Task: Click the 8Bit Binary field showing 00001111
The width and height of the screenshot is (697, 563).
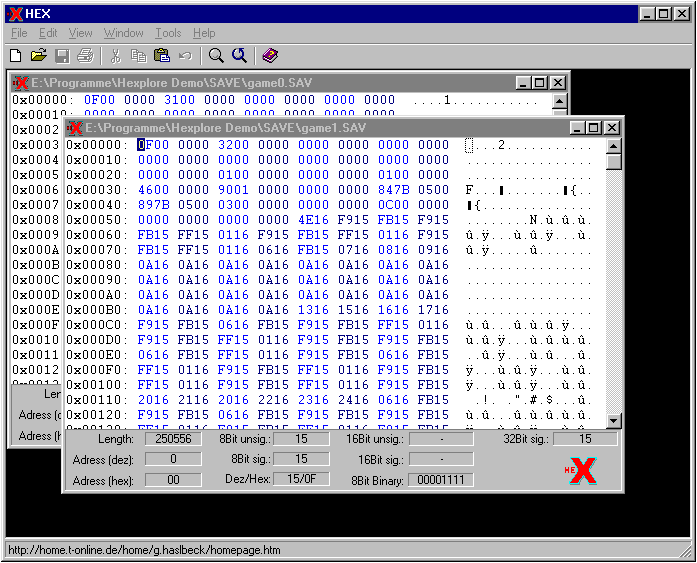Action: [x=441, y=480]
